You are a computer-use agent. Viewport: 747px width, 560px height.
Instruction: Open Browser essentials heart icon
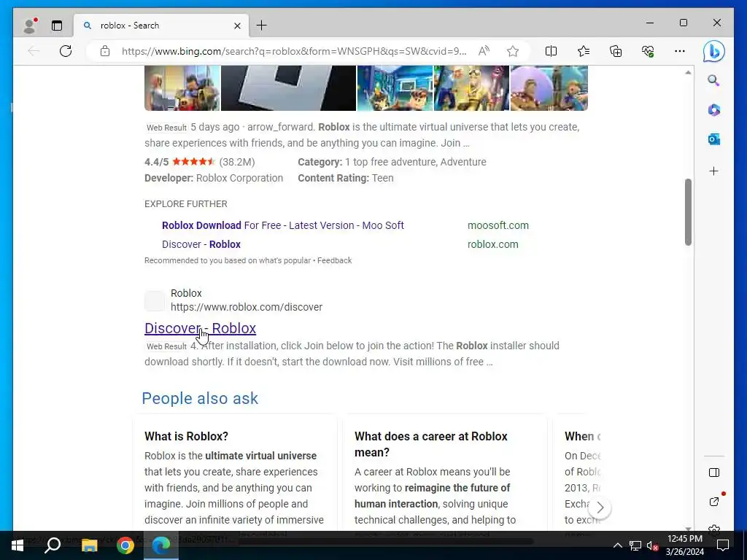[x=648, y=51]
